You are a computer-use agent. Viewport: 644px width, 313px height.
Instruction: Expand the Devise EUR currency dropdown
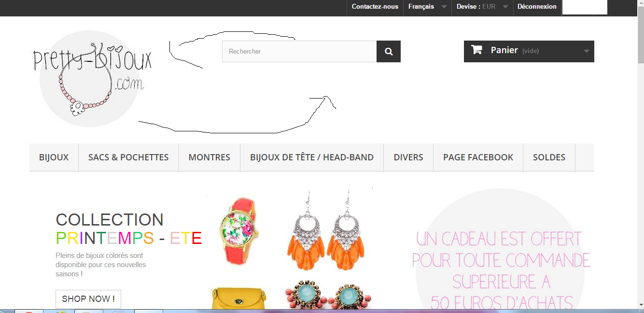482,7
